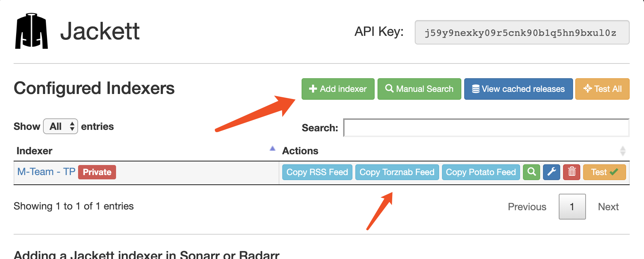
Task: Copy Torznab Feed link
Action: click(397, 172)
